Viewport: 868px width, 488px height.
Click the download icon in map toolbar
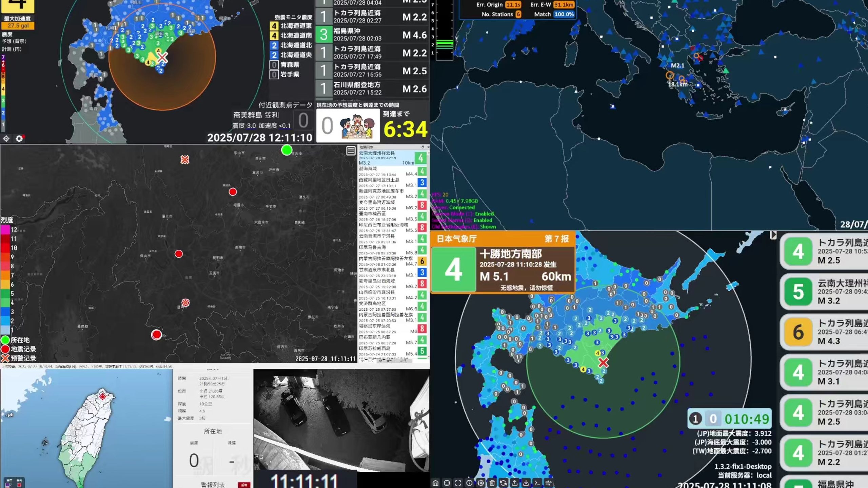coord(526,483)
